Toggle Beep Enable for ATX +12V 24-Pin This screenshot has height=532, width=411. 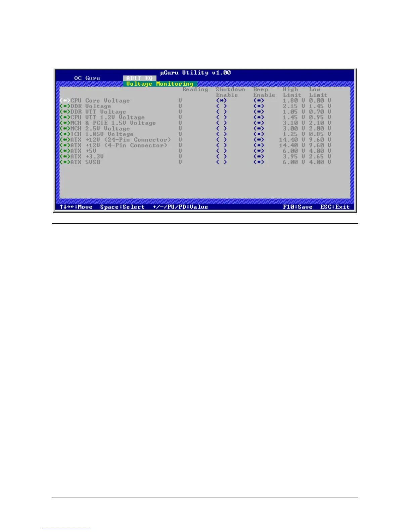[259, 140]
